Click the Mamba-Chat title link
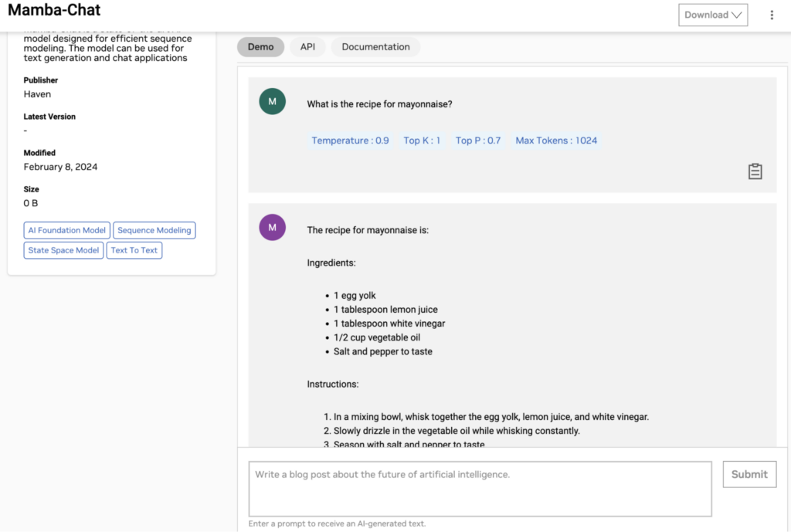Viewport: 791px width, 532px height. tap(53, 10)
